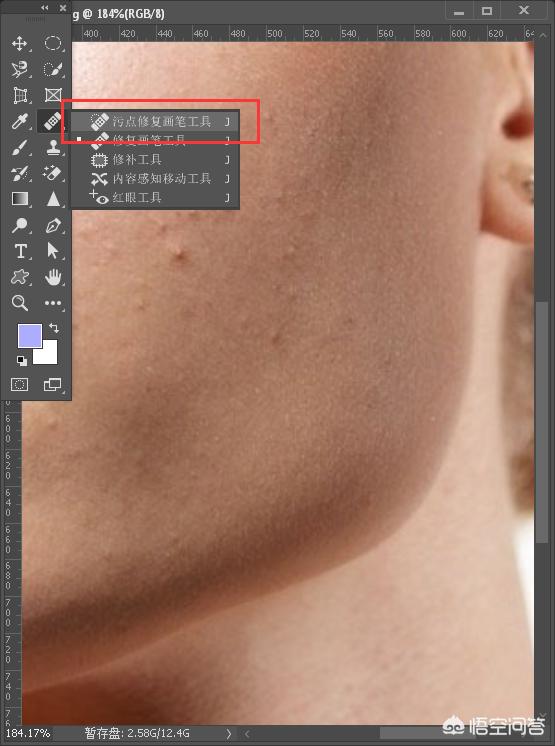Choose 污点修复画笔工具 from flyout
This screenshot has height=746, width=555.
(x=155, y=121)
